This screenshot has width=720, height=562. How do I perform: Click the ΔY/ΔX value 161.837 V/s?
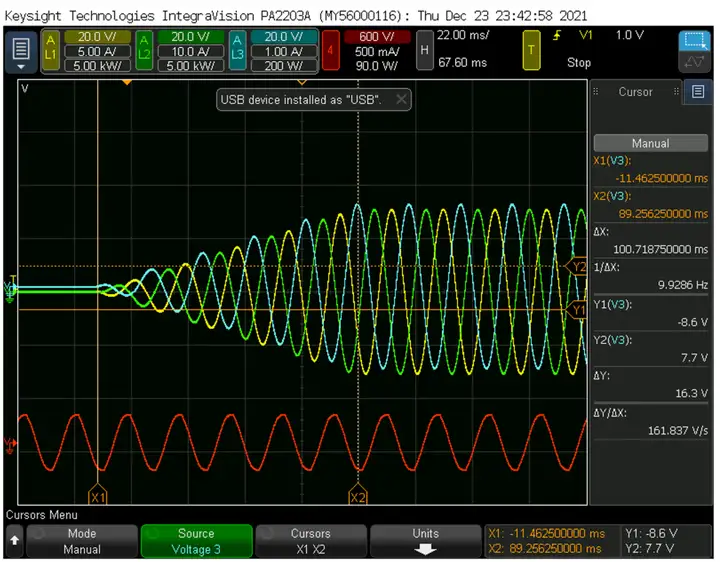[678, 431]
